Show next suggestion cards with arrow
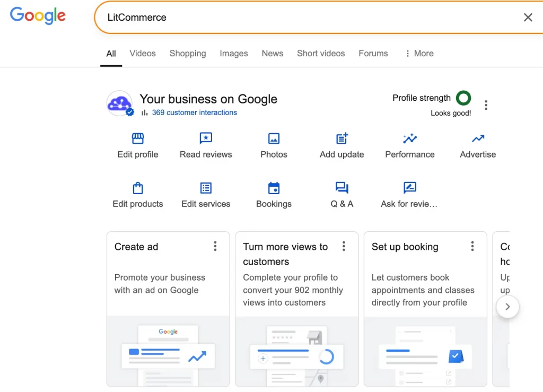 click(x=507, y=307)
